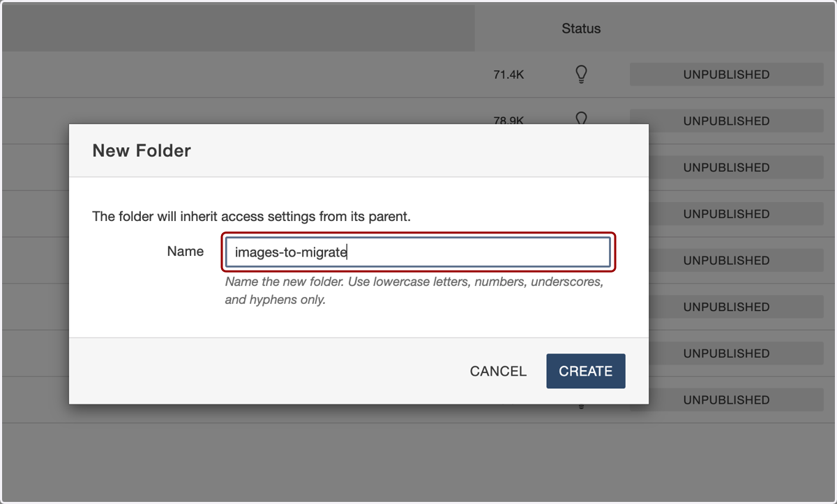Select the 78.9K size value
Image resolution: width=837 pixels, height=504 pixels.
[x=508, y=120]
